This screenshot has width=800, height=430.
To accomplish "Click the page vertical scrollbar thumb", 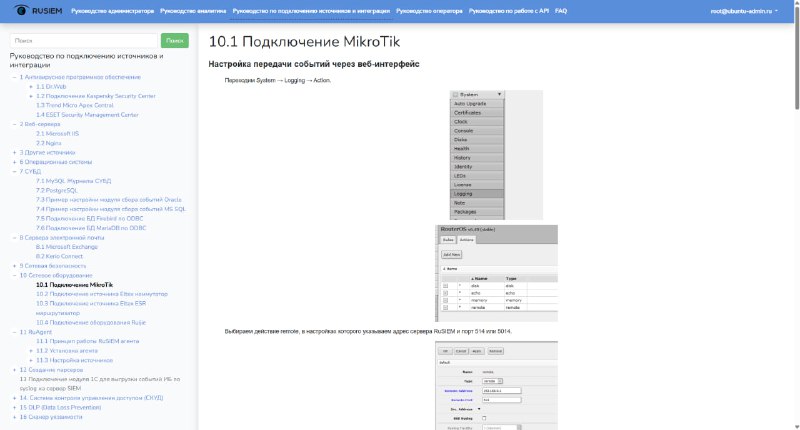I will click(x=796, y=59).
